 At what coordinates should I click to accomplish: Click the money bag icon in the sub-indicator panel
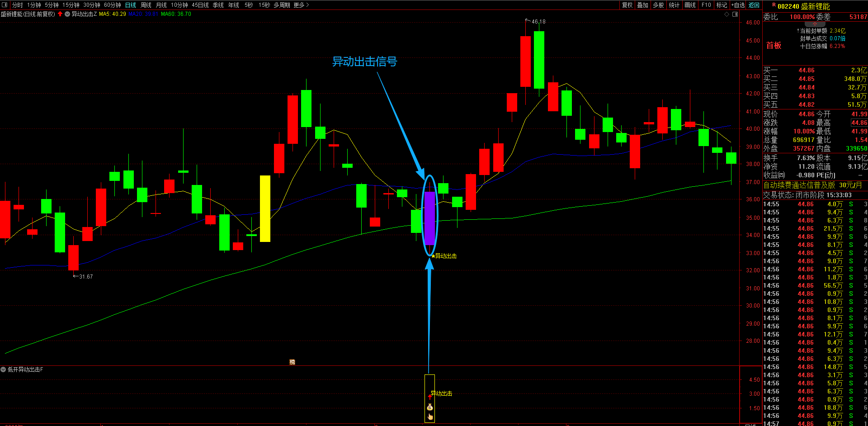[x=429, y=407]
